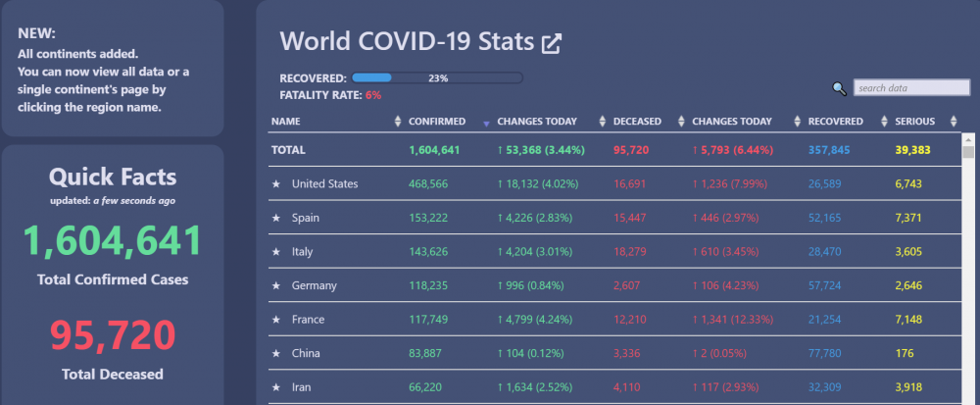This screenshot has height=405, width=980.
Task: Toggle the star next to Germany
Action: (276, 285)
